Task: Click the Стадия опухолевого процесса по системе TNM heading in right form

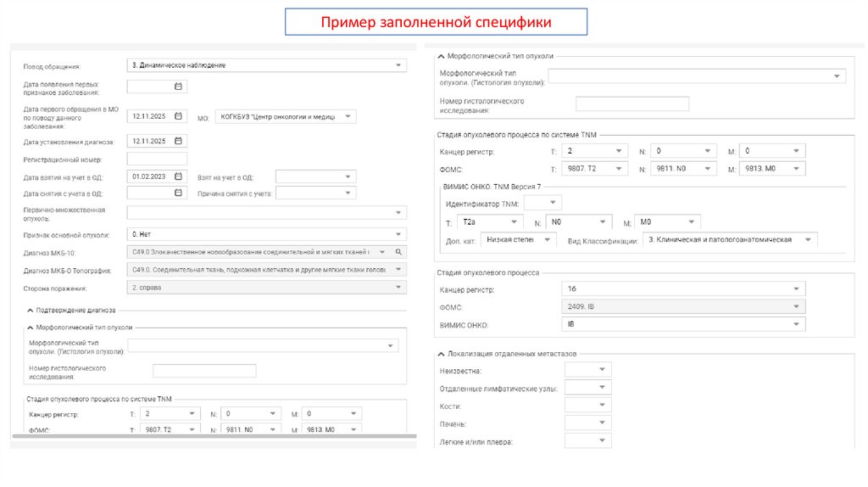Action: (x=516, y=135)
